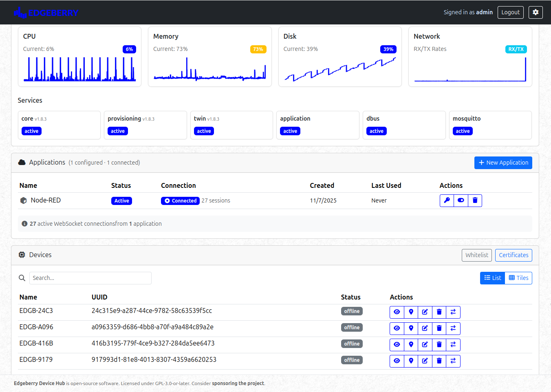
Task: Delete device EDGB-416B with trash icon
Action: click(439, 345)
